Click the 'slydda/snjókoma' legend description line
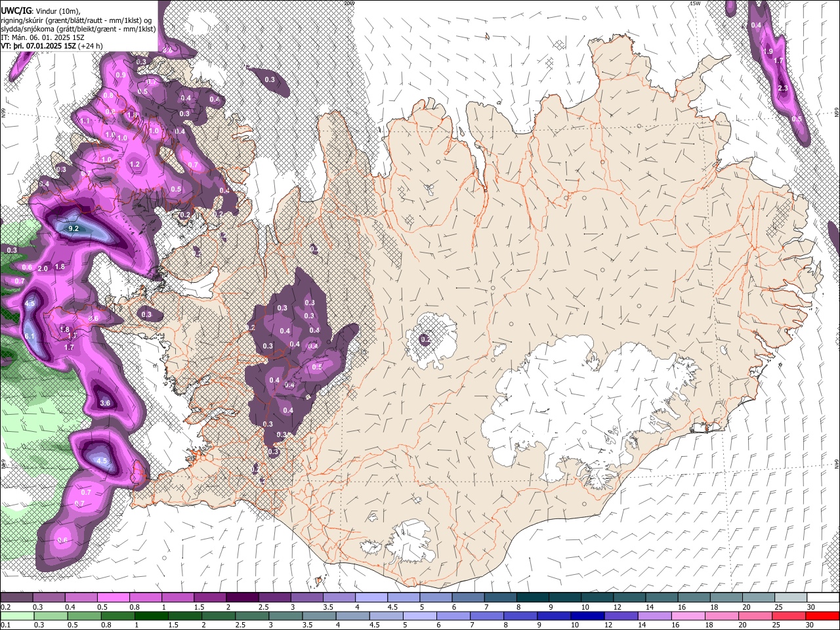840x630 pixels. (x=78, y=29)
